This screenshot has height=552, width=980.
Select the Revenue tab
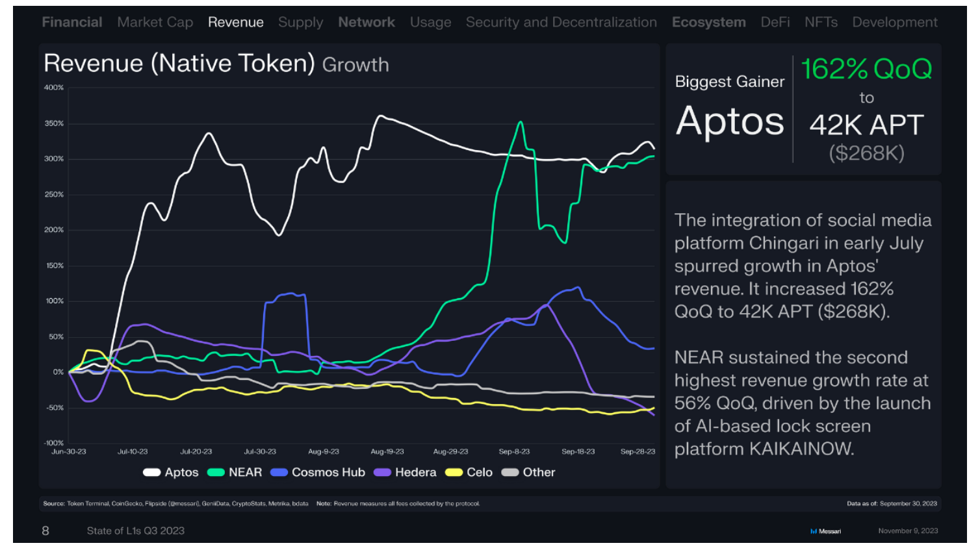(236, 22)
